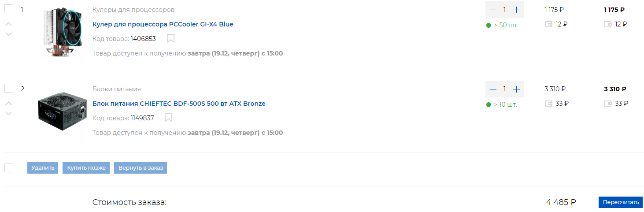The width and height of the screenshot is (644, 212).
Task: Decrease quantity of the PCCooler cooler
Action: (493, 10)
